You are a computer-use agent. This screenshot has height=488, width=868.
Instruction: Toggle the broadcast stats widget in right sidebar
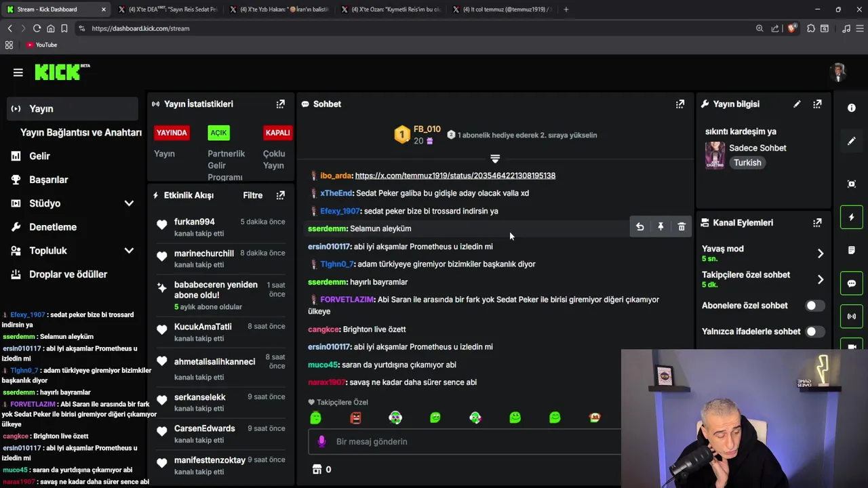point(852,317)
